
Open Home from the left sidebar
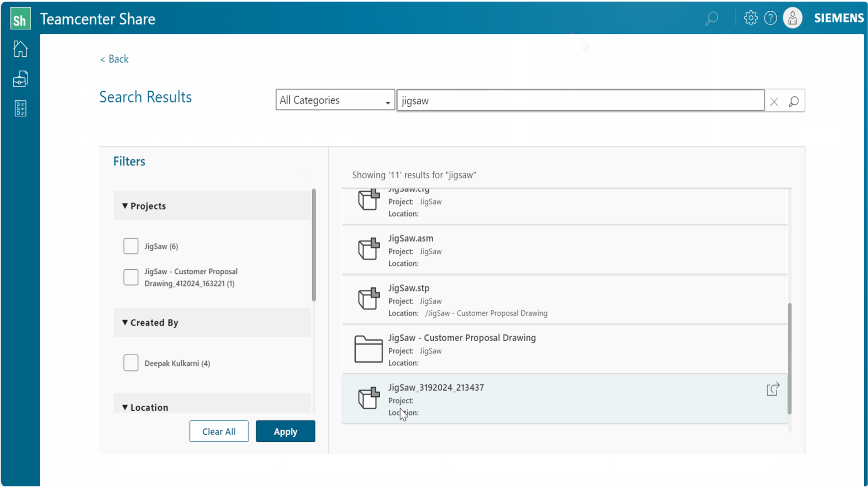[20, 48]
